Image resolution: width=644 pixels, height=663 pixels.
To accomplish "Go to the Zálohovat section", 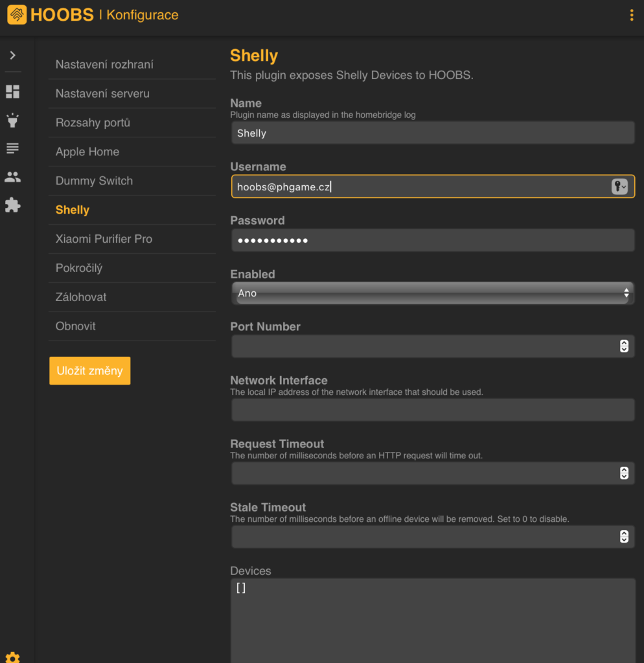I will tap(81, 297).
